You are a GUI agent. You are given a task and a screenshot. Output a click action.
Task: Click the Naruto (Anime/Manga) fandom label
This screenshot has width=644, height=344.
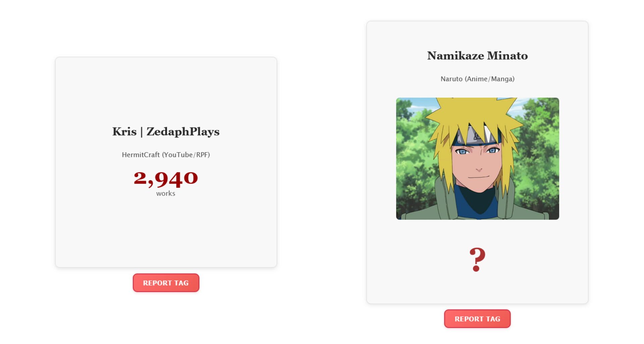[477, 79]
